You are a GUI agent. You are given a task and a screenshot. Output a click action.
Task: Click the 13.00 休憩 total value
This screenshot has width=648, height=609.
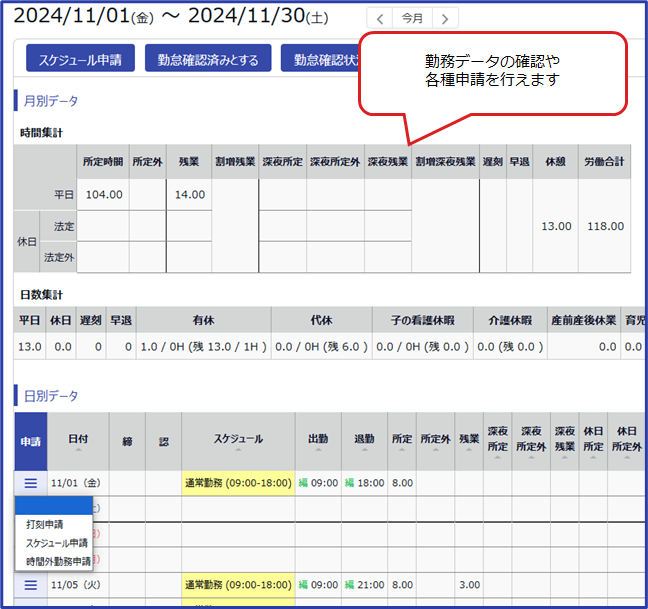[x=556, y=226]
